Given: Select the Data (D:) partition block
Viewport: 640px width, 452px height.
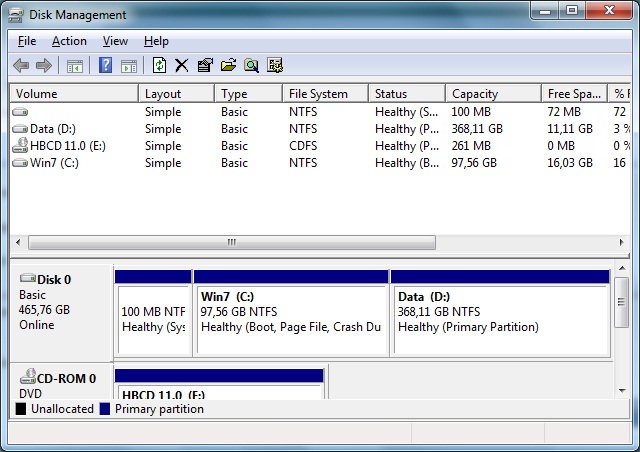Looking at the screenshot, I should (x=501, y=313).
